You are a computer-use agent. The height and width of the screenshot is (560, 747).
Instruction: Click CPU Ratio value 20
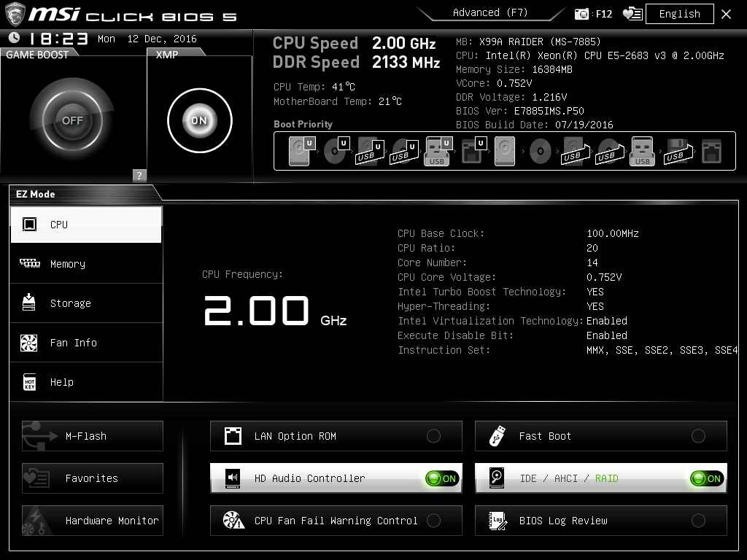click(x=592, y=248)
